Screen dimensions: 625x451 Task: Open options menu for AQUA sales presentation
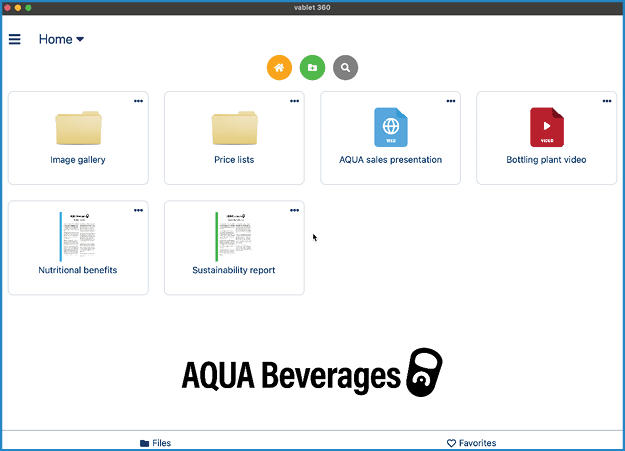[451, 101]
